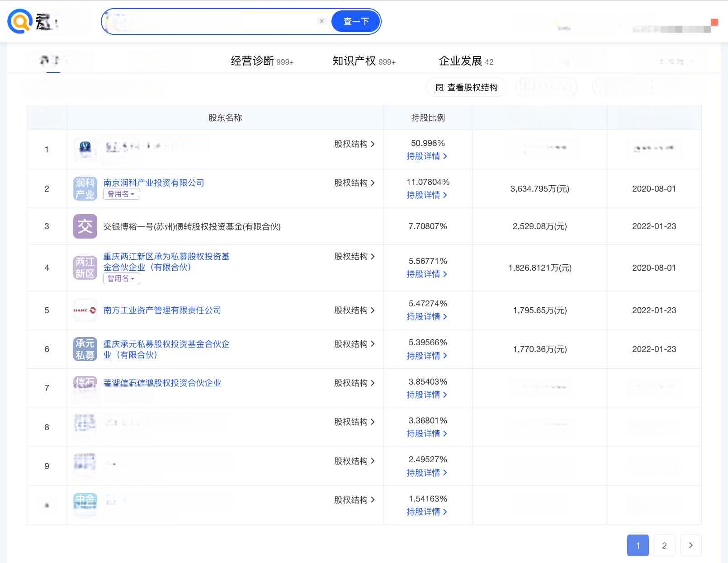This screenshot has width=728, height=563.
Task: Select the 2,529.08万(元) amount cell
Action: coord(540,226)
